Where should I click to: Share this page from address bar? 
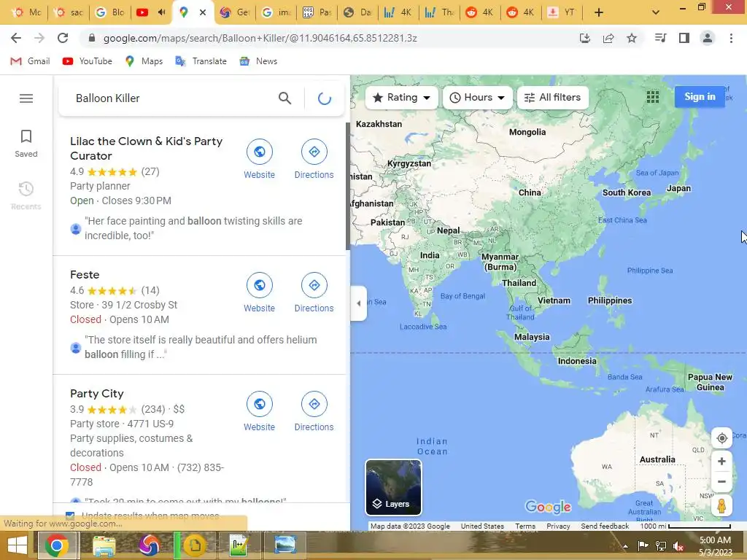click(608, 38)
